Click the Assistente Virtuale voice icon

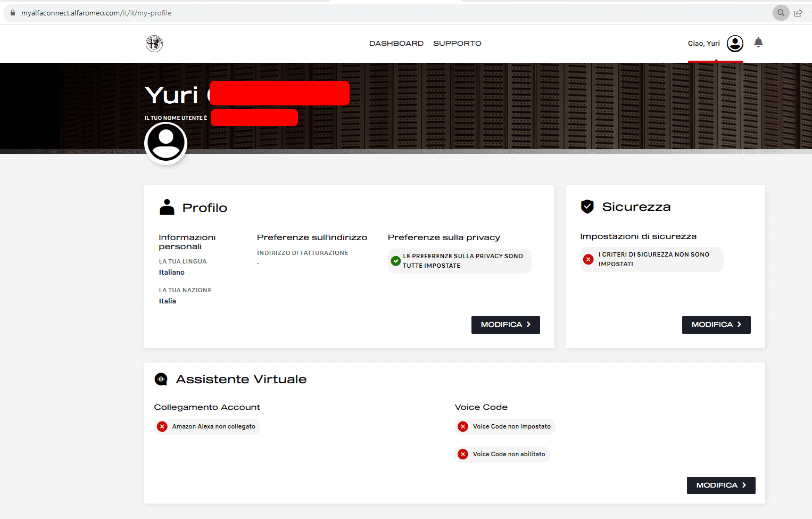(x=161, y=379)
